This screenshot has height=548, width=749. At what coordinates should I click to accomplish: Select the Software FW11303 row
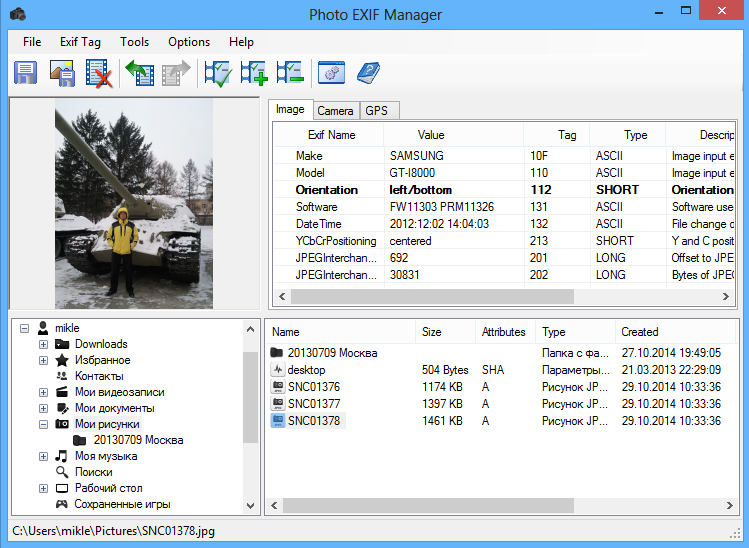(x=504, y=207)
